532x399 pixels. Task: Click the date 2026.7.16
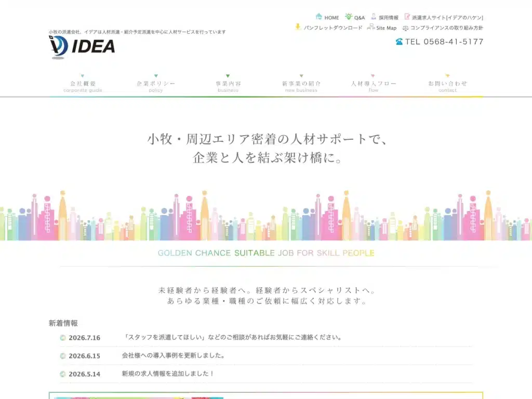click(x=85, y=338)
